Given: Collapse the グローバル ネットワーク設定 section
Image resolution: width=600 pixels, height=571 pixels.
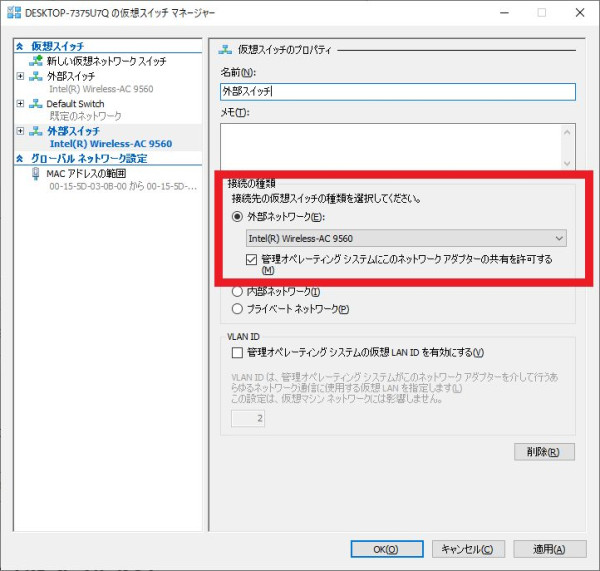Looking at the screenshot, I should click(19, 158).
